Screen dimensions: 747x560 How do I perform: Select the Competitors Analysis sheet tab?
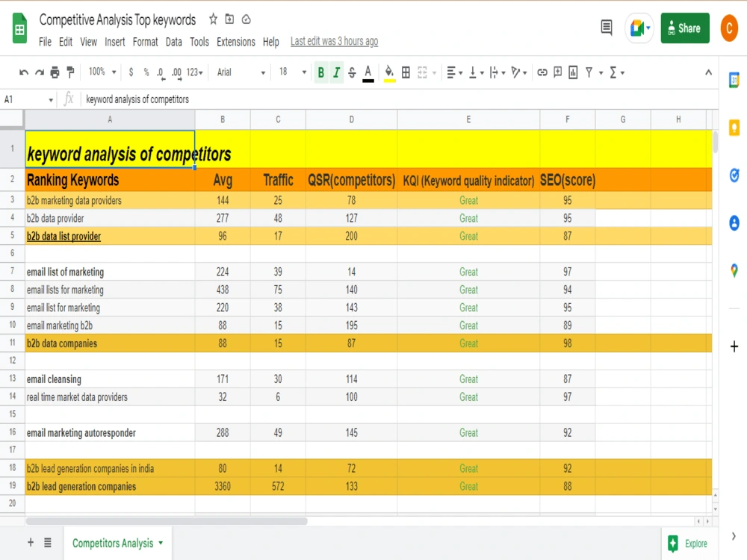tap(117, 543)
